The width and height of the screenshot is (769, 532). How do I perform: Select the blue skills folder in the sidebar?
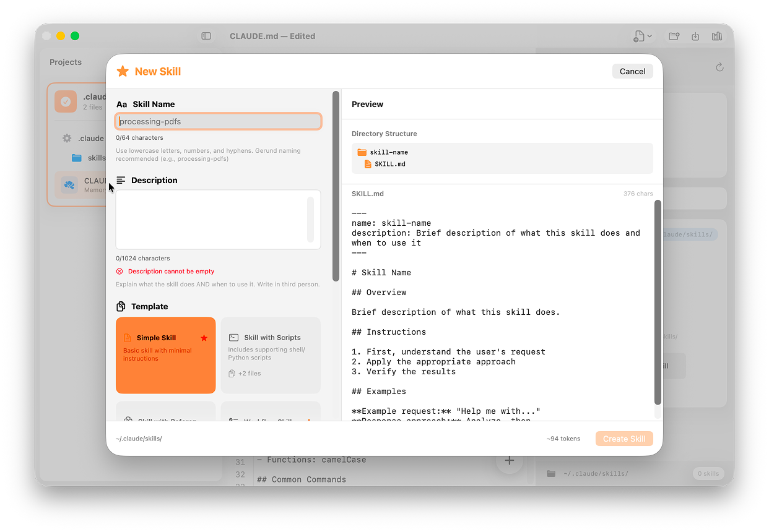(77, 158)
